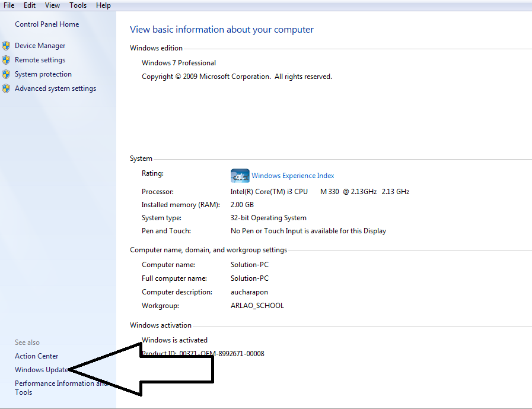Open Windows Update
532x409 pixels.
point(42,370)
